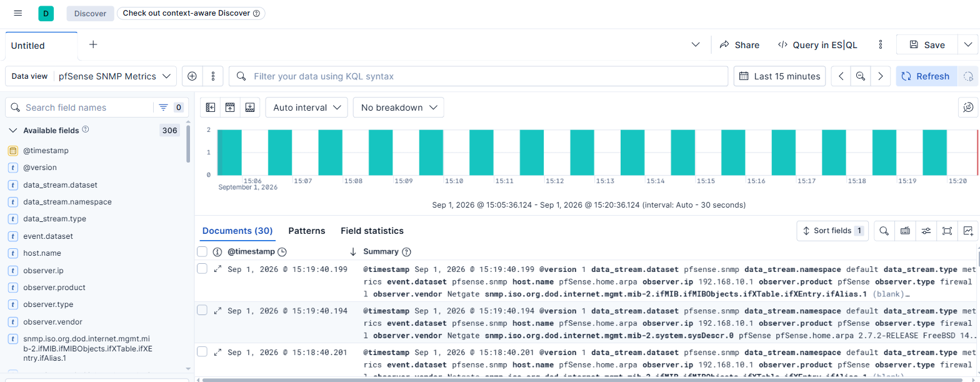Click the Discover breadcrumb
The height and width of the screenshot is (382, 980).
pos(90,13)
